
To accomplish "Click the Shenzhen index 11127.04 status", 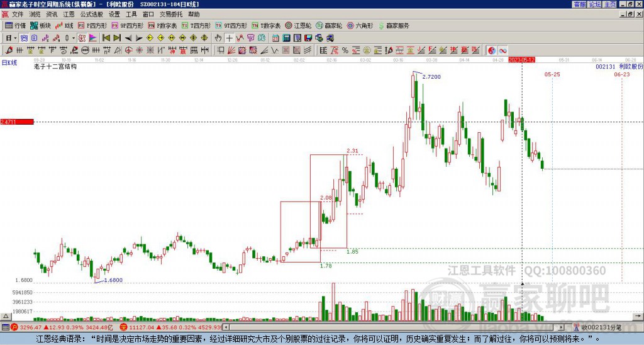I will pos(172,327).
